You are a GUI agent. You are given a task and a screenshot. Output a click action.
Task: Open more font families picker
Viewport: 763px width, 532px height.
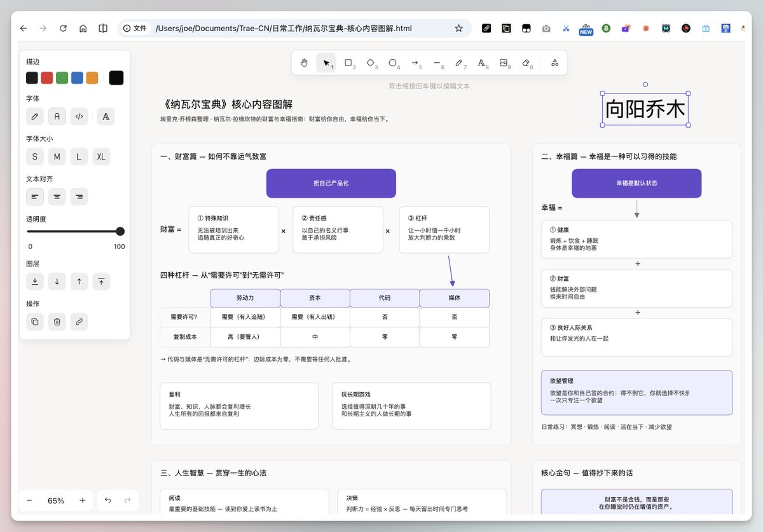pyautogui.click(x=106, y=116)
